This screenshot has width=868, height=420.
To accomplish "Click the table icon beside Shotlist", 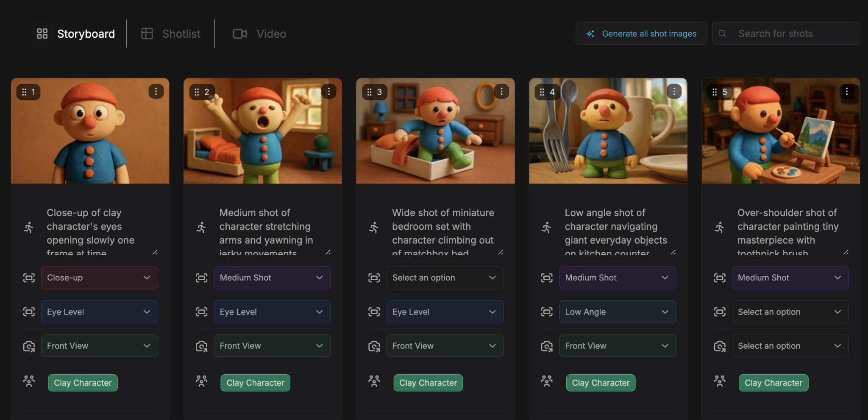I will (x=147, y=33).
